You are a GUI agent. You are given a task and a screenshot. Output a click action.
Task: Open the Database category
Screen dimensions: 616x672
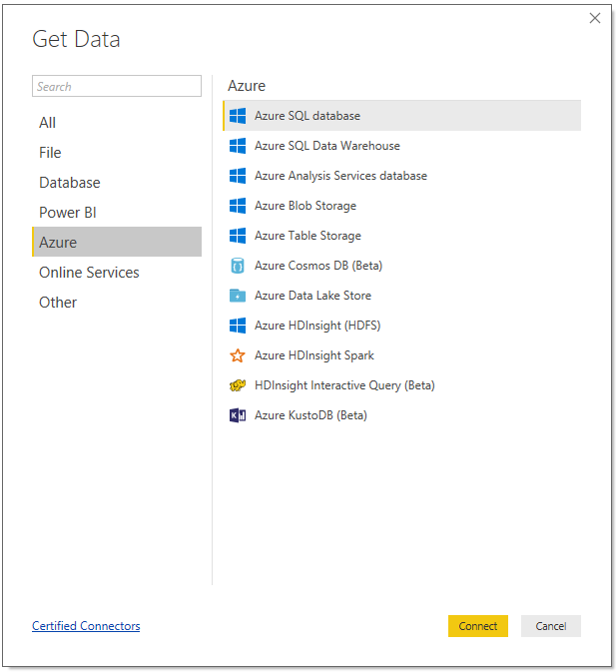click(x=117, y=183)
